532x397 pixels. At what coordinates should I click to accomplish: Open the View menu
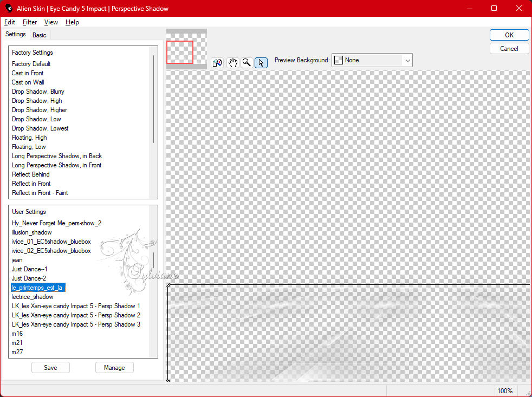click(x=51, y=22)
